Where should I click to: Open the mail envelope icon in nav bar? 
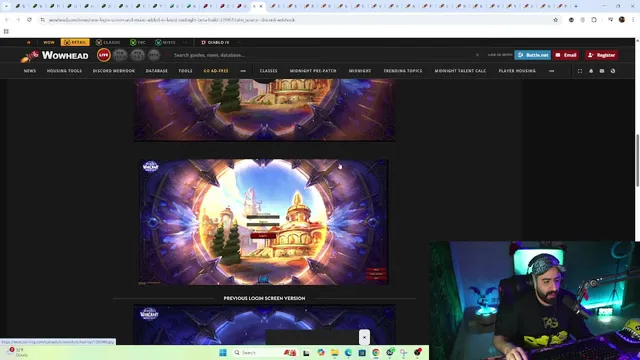(x=602, y=71)
